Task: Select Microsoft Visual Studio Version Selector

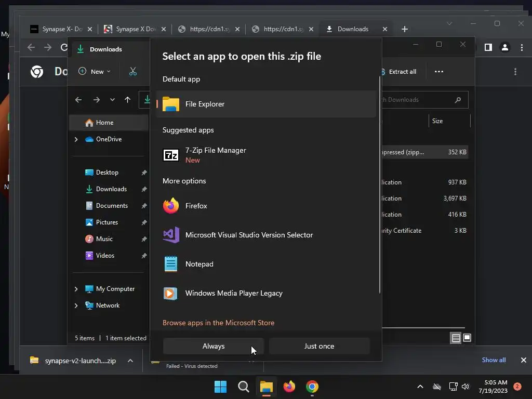Action: click(x=266, y=235)
